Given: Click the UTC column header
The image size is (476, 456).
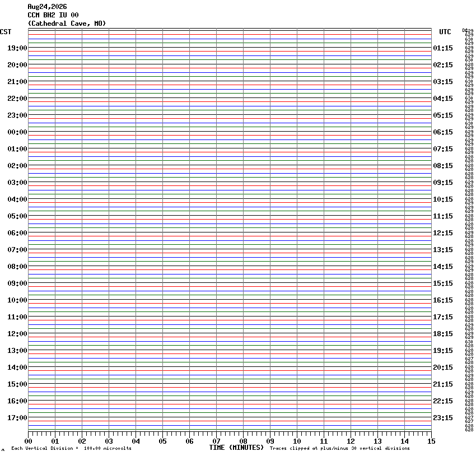Looking at the screenshot, I should [x=445, y=32].
